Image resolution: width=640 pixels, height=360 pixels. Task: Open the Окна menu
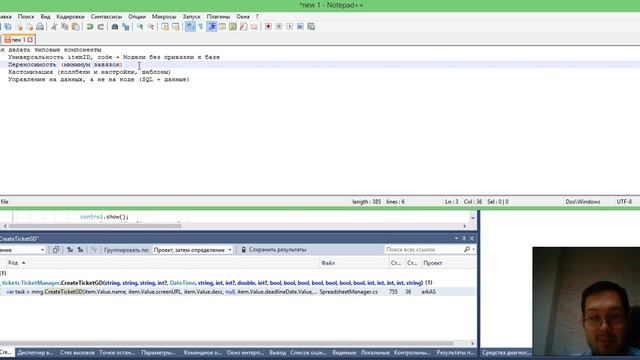(x=243, y=17)
